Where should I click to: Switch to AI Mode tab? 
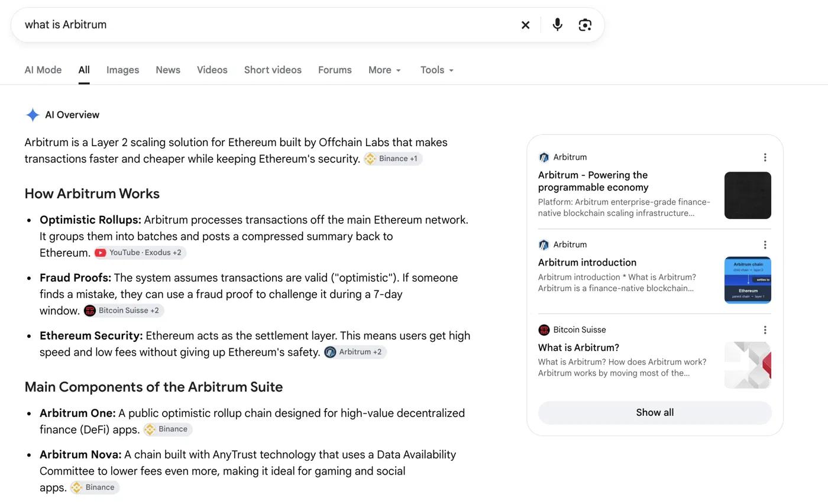[x=43, y=70]
